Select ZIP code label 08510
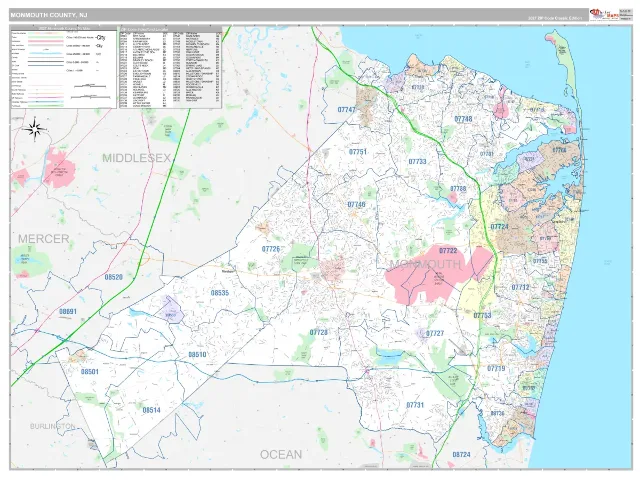The width and height of the screenshot is (640, 480). (197, 354)
